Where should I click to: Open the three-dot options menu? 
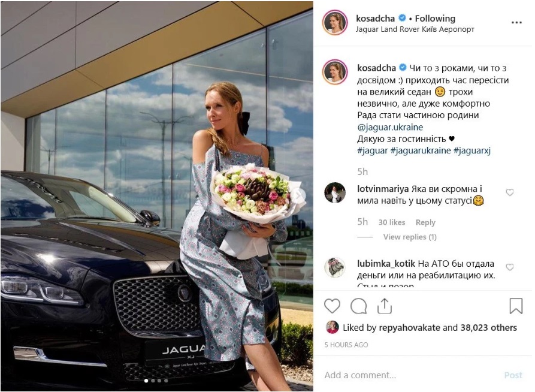(516, 23)
